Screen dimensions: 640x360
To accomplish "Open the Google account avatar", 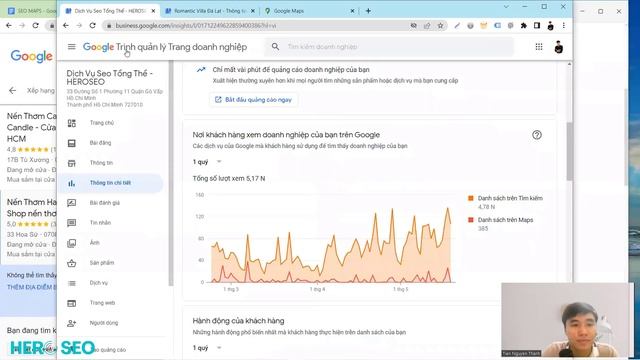I will point(559,47).
